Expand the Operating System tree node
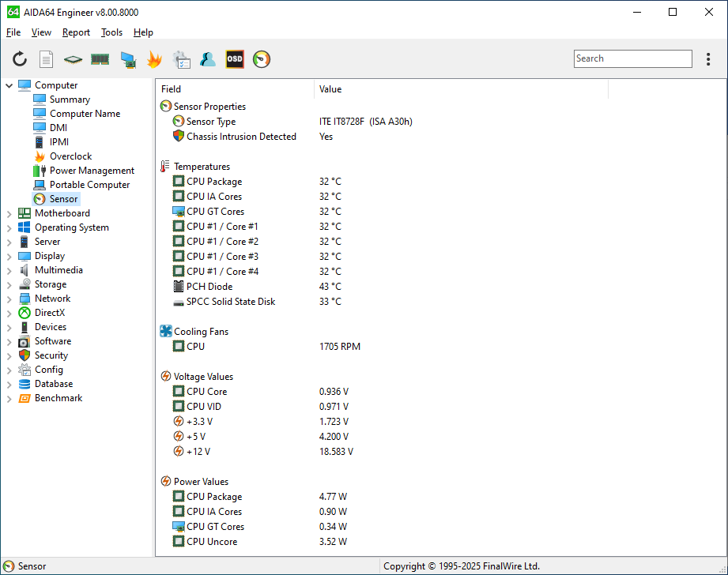 point(9,227)
